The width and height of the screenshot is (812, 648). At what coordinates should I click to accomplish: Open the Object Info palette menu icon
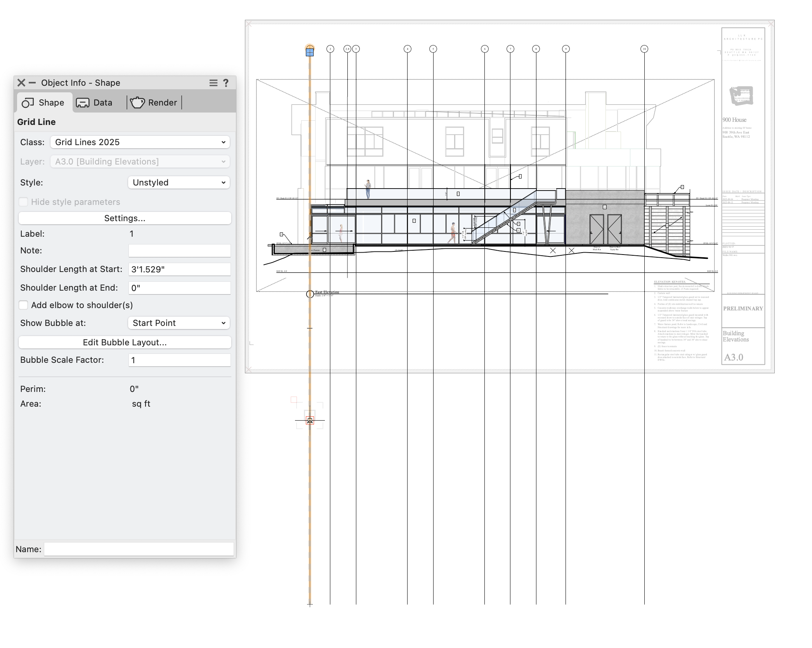pyautogui.click(x=213, y=83)
